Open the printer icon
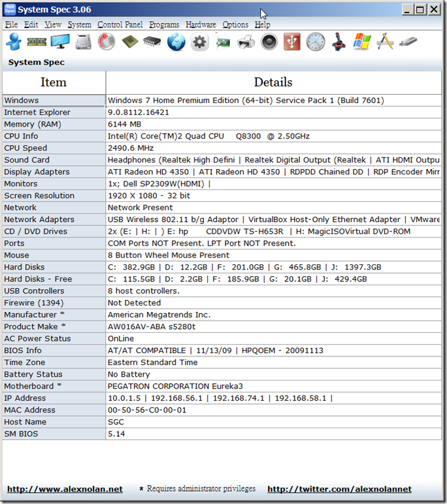 pyautogui.click(x=246, y=42)
